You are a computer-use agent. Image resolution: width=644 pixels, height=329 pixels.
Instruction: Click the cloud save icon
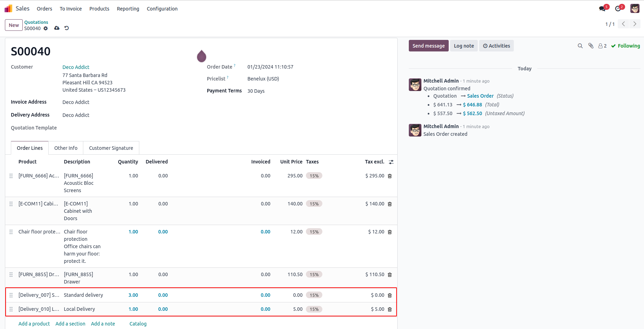(x=57, y=28)
